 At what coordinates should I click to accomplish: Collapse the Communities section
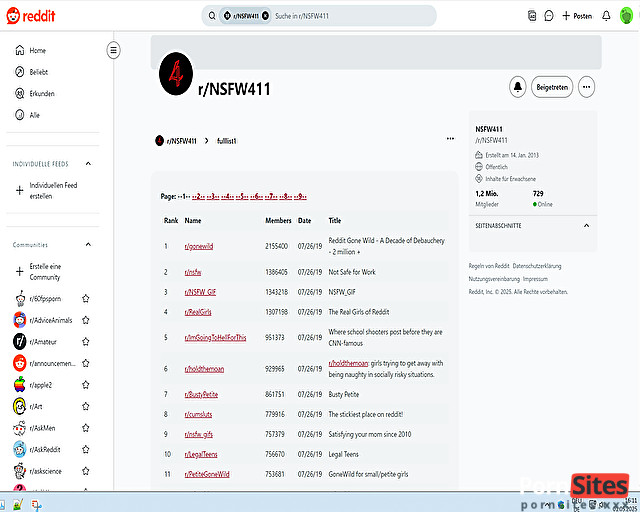88,245
